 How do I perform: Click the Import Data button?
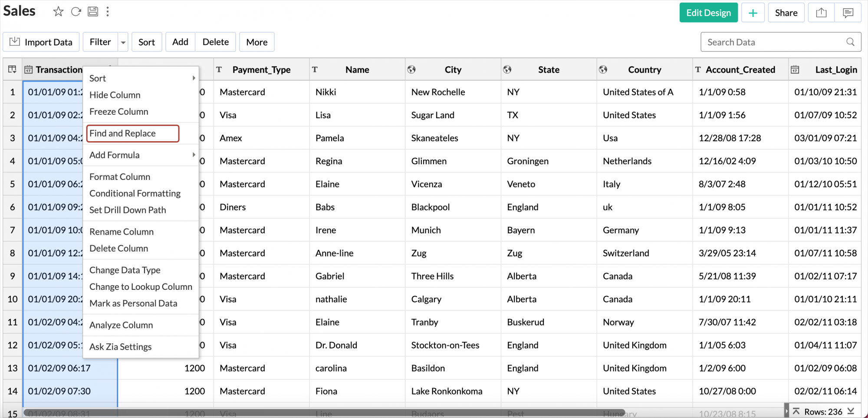pyautogui.click(x=41, y=42)
